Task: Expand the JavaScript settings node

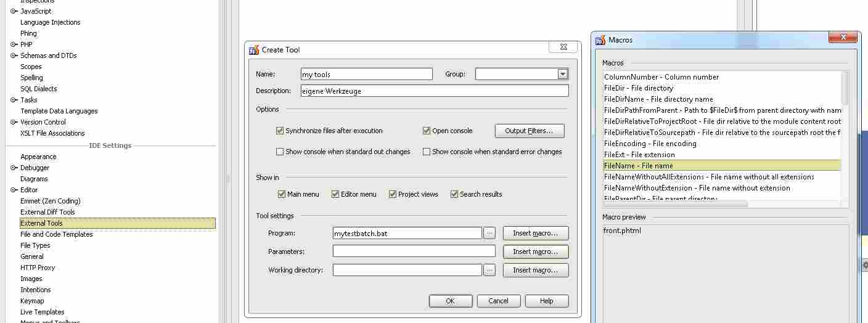Action: 14,11
